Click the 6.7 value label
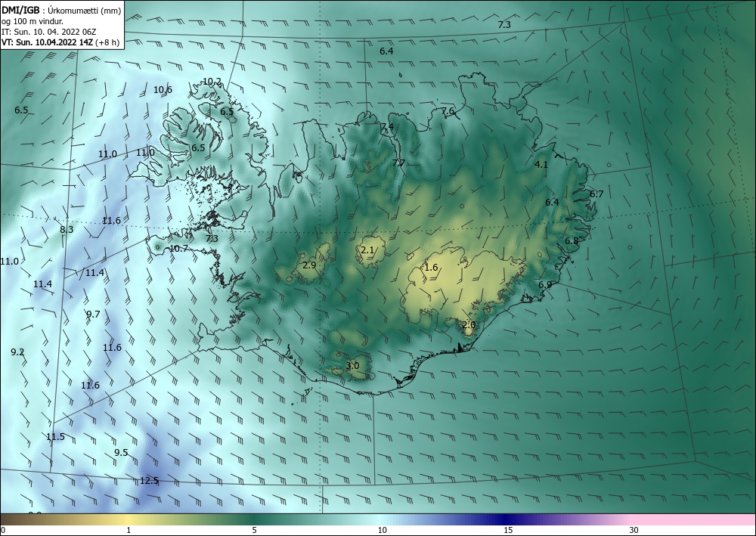 point(596,194)
